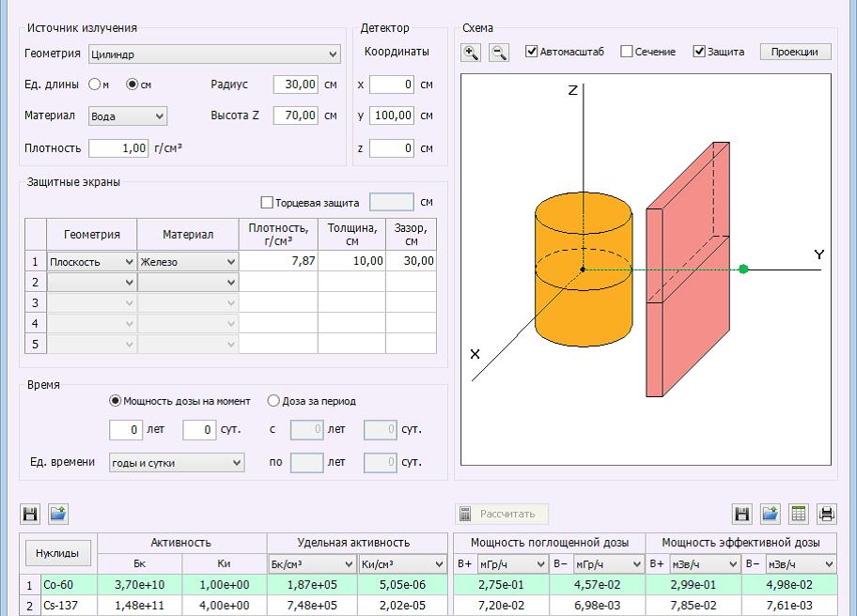Click the Высота Z input field

(x=296, y=115)
